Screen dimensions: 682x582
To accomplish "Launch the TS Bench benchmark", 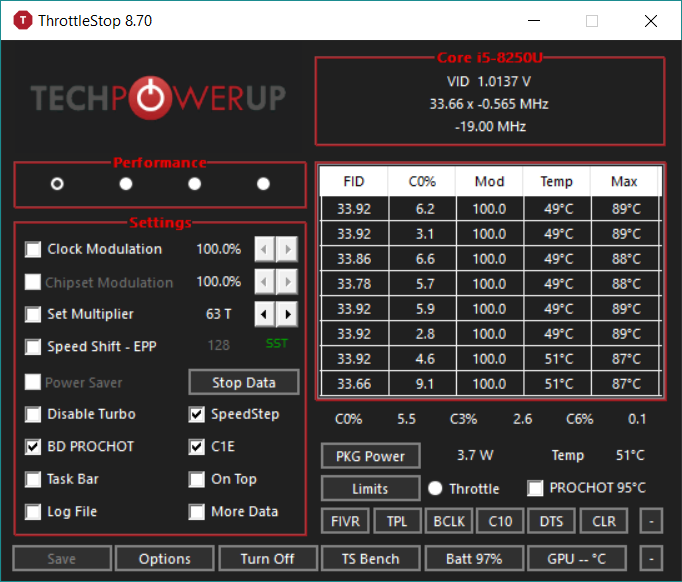I will click(x=370, y=558).
